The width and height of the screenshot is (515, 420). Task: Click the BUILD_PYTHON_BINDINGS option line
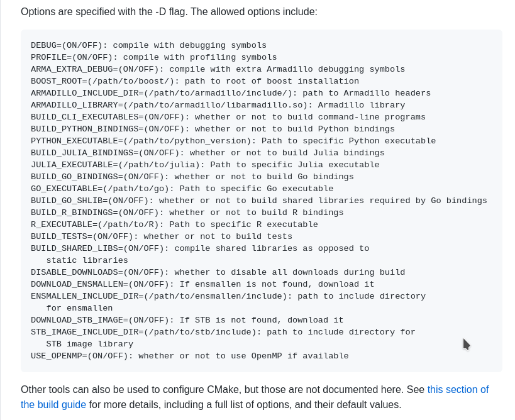pos(213,129)
